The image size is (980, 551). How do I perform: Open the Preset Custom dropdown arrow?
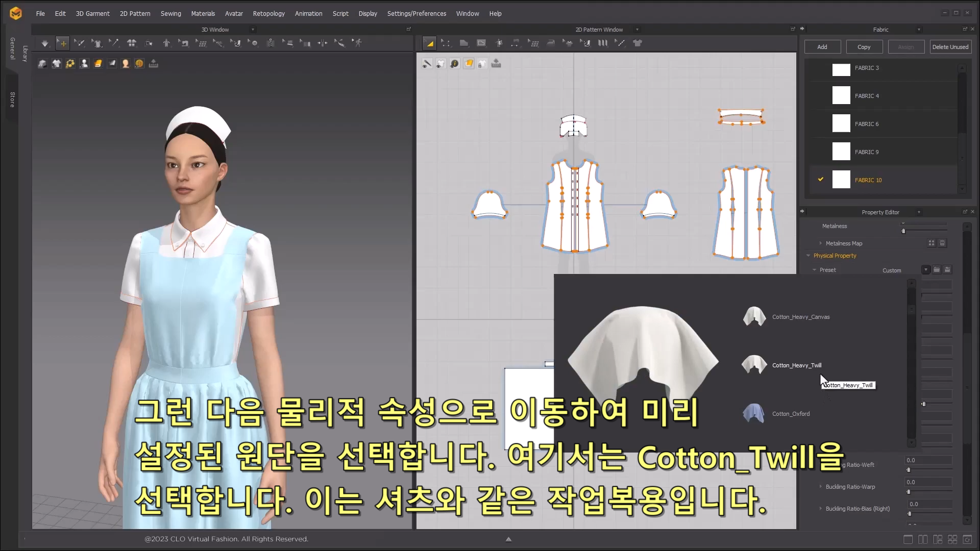[x=926, y=270]
